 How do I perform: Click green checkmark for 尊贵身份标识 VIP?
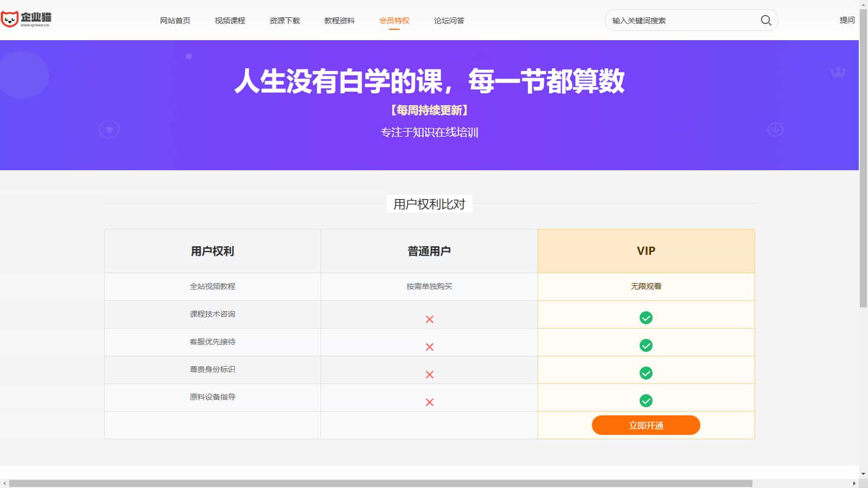click(x=646, y=373)
